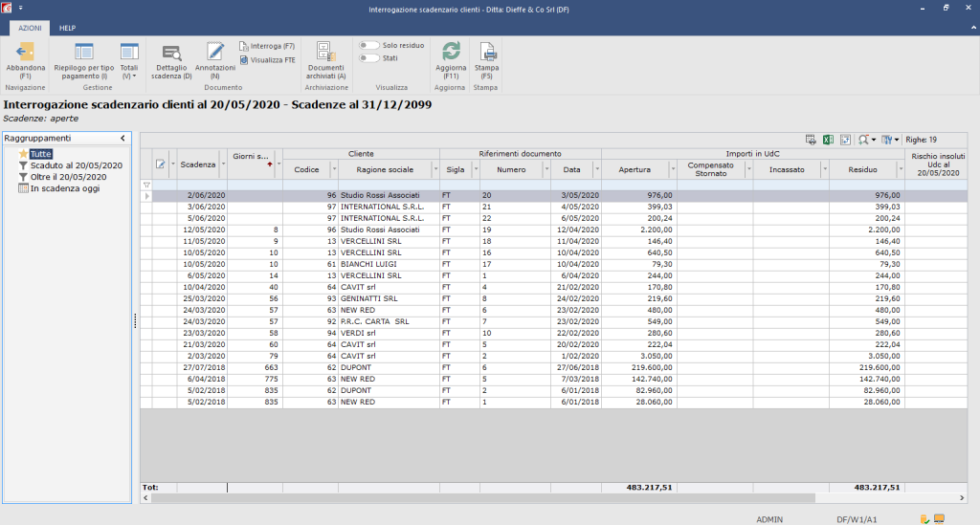Select the Scaduto al 20/05/2020 grouping
This screenshot has height=525, width=980.
(x=77, y=165)
